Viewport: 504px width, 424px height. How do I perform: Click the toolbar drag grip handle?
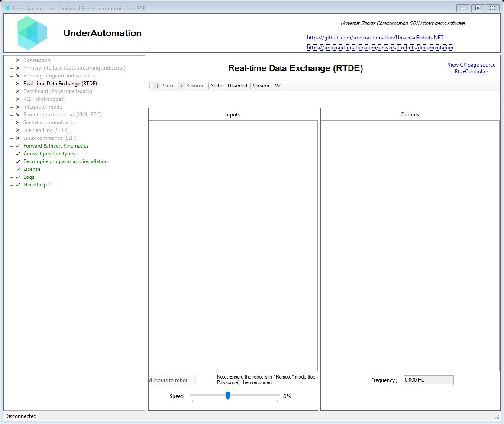[150, 86]
